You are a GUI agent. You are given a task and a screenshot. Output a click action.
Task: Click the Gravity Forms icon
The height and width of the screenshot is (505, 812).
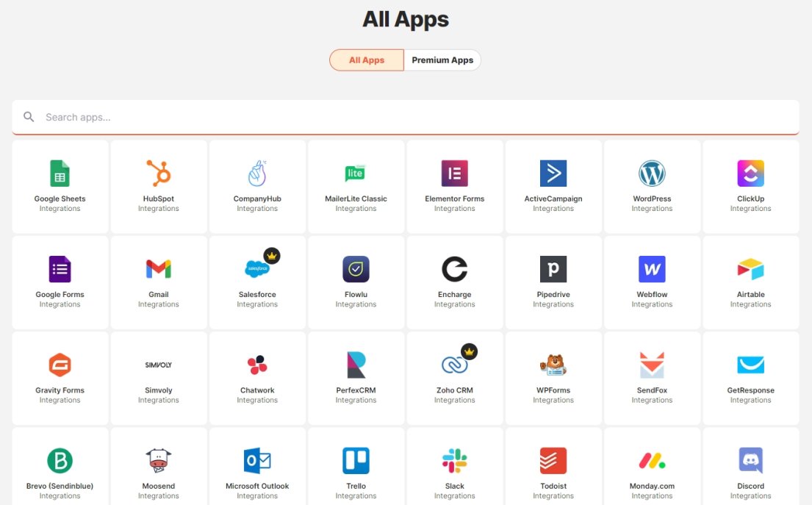coord(60,365)
